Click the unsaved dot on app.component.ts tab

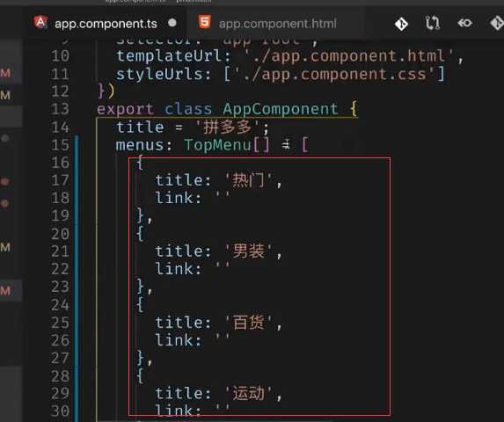click(x=172, y=23)
